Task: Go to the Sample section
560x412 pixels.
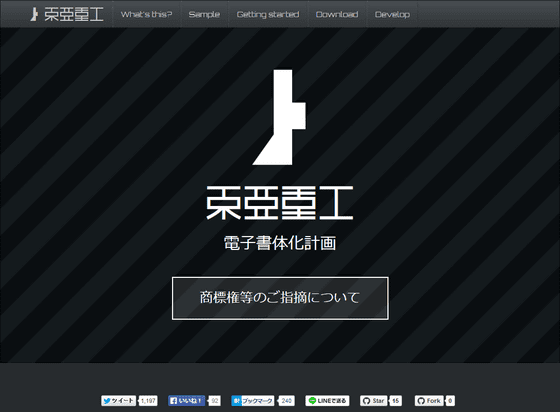Action: point(204,14)
